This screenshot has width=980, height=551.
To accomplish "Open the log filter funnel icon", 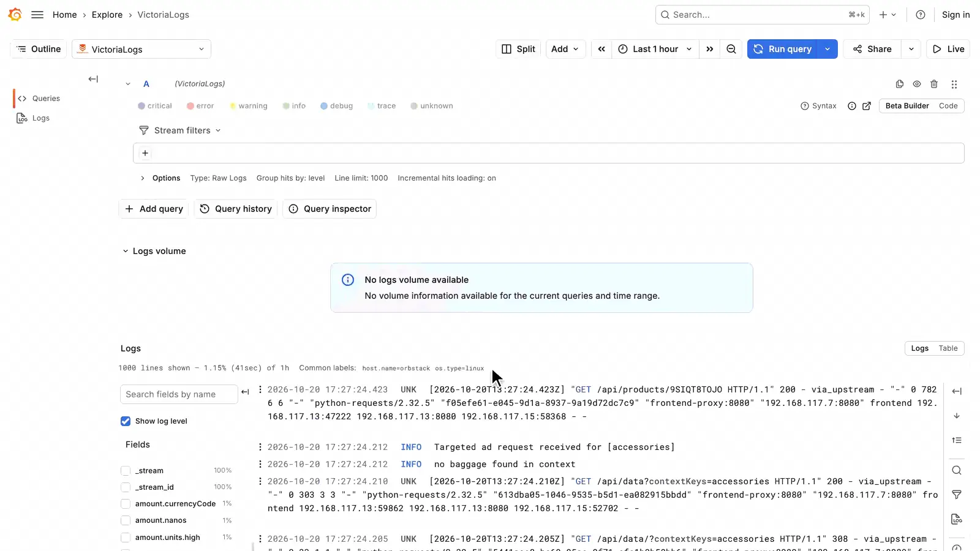I will tap(957, 494).
